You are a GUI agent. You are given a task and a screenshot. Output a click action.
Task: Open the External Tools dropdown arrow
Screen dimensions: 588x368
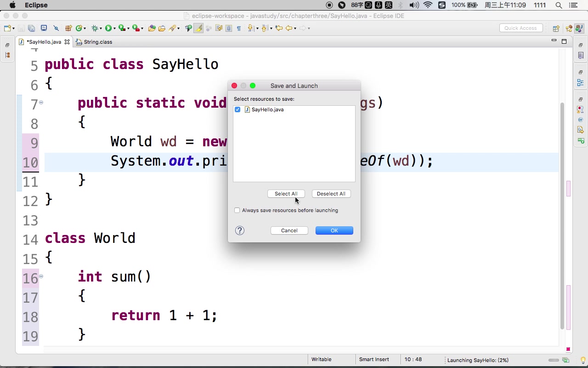coord(142,29)
